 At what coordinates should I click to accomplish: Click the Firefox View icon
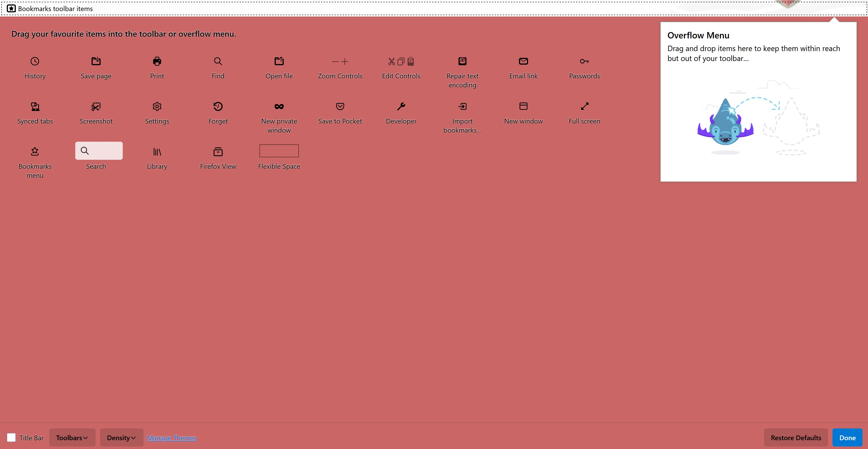click(x=218, y=152)
